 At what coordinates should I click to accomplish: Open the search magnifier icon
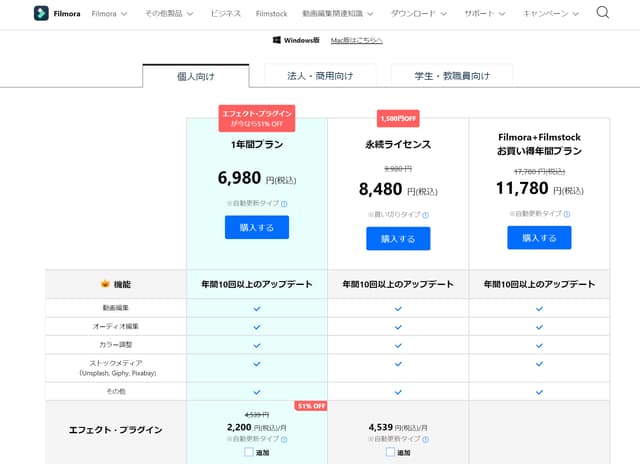click(x=602, y=13)
